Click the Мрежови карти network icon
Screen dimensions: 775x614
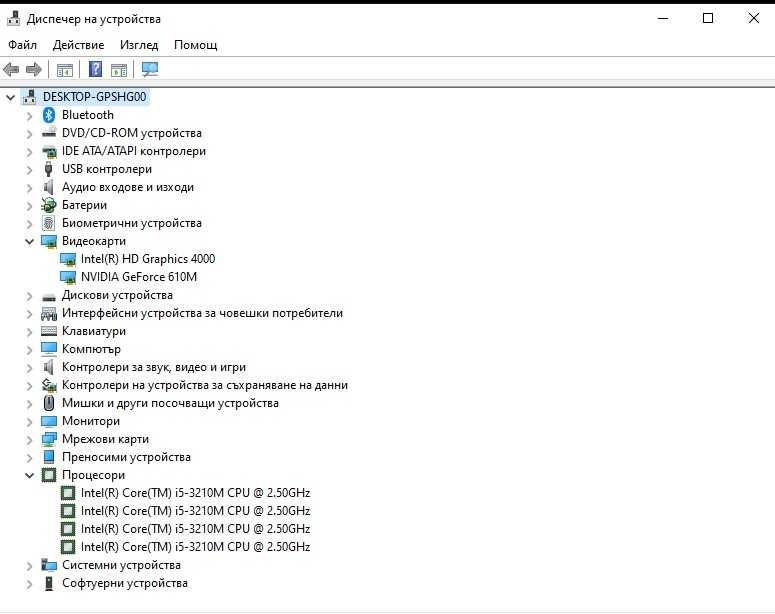tap(49, 439)
